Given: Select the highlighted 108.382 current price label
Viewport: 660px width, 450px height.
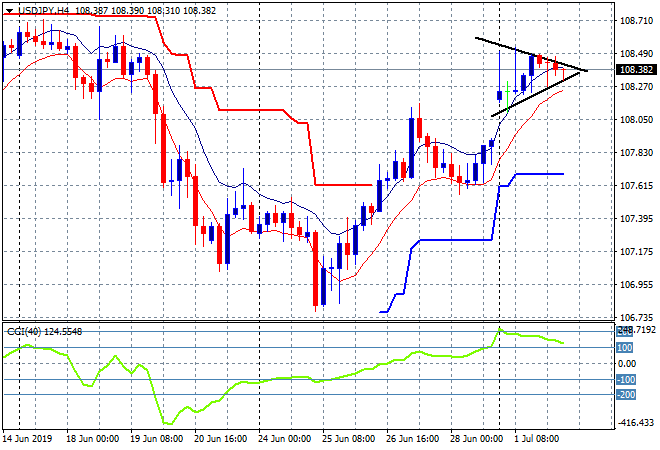Looking at the screenshot, I should [x=636, y=70].
